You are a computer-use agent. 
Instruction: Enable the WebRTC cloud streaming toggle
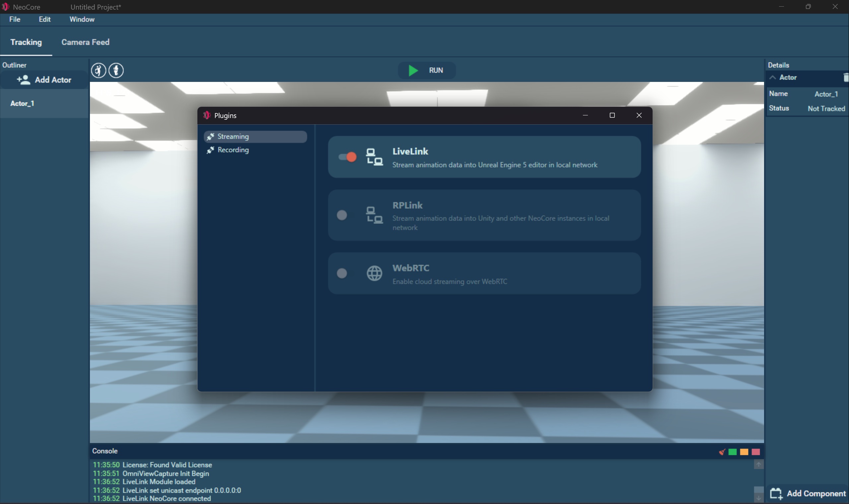click(342, 273)
